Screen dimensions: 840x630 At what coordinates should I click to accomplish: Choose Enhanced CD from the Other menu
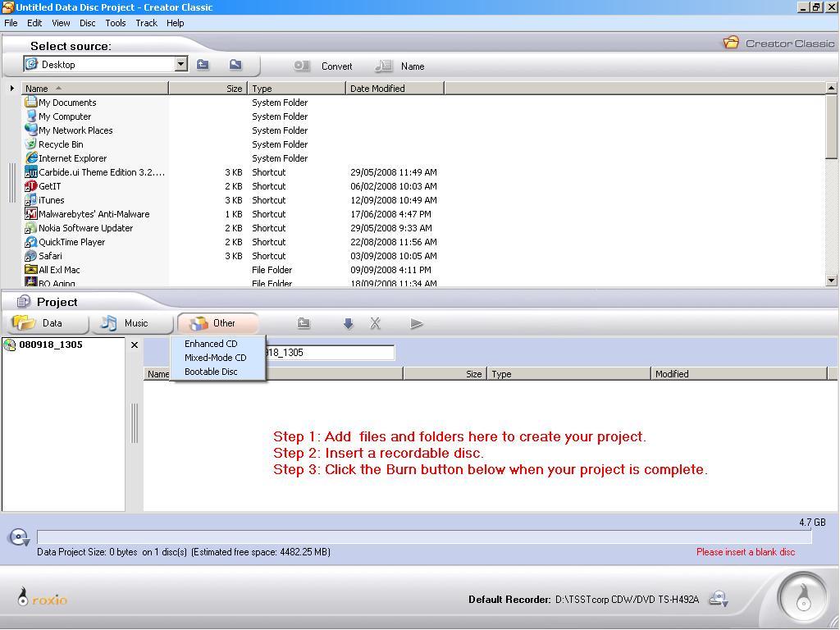coord(218,344)
